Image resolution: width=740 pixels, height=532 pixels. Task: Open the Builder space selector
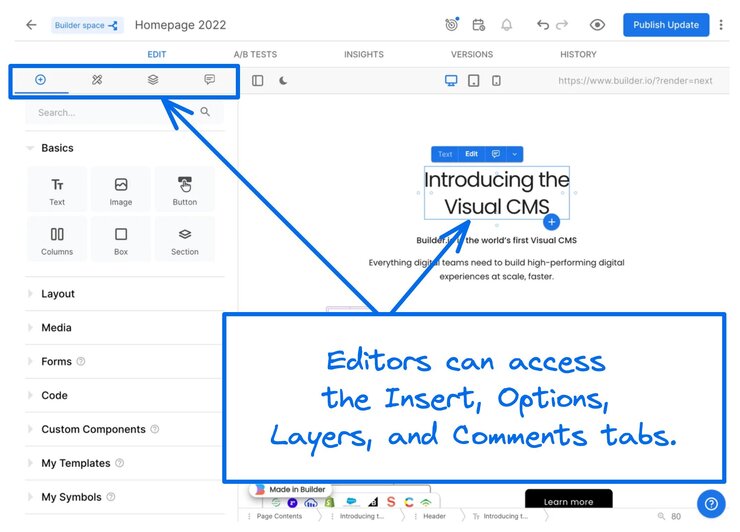[87, 25]
